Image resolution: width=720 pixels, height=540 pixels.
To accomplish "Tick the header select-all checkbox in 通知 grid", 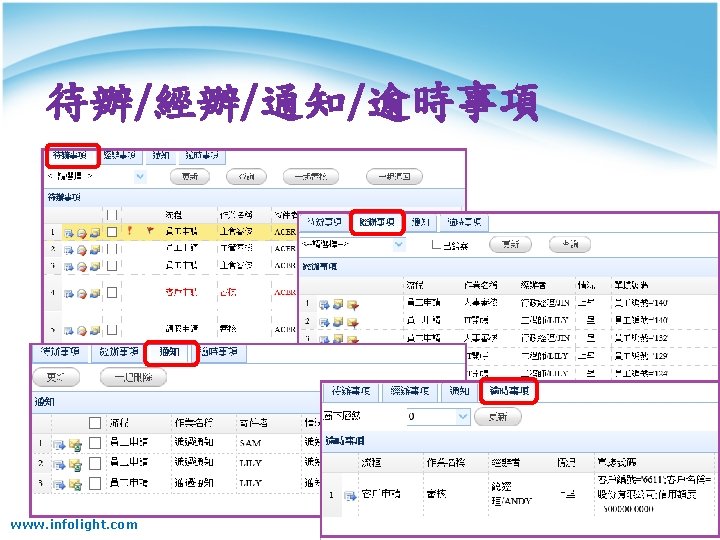I will click(x=95, y=423).
